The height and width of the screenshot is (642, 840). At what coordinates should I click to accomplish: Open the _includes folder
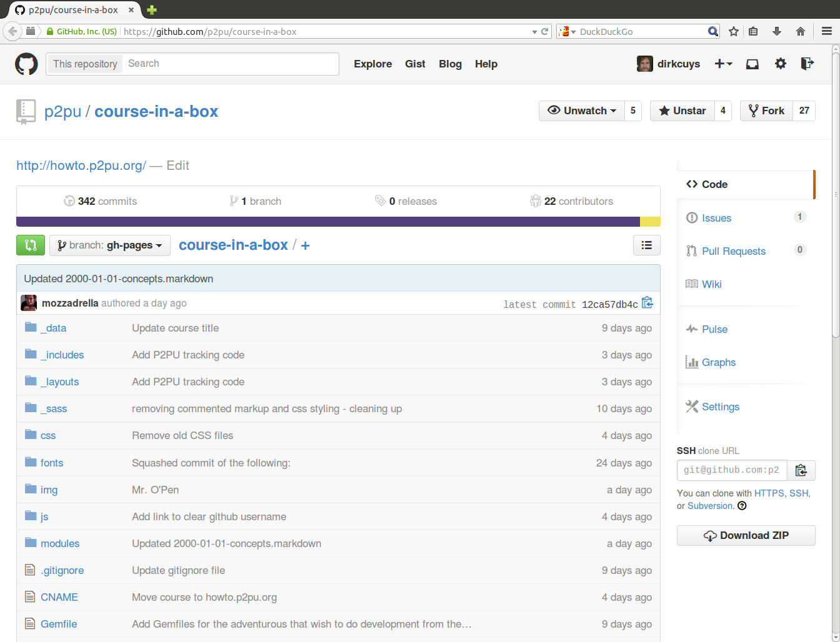62,355
